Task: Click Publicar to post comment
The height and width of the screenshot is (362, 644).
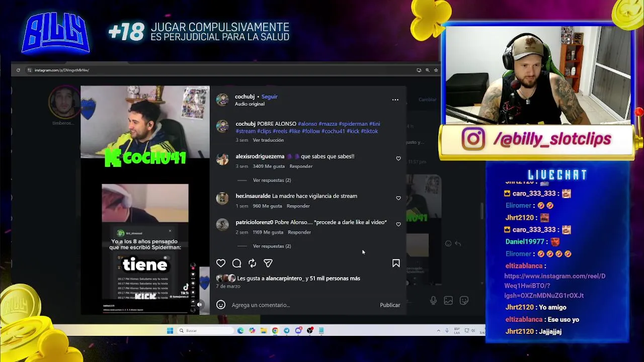Action: tap(390, 305)
